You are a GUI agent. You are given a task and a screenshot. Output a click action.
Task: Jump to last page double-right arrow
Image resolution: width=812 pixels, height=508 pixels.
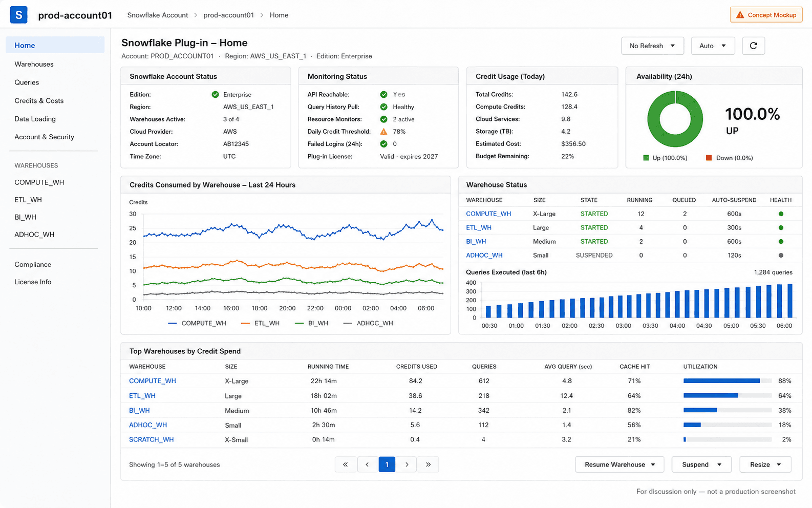pos(428,464)
